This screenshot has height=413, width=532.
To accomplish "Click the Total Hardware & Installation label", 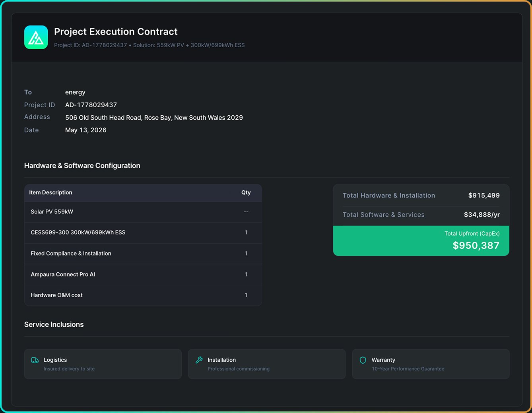I will [389, 196].
